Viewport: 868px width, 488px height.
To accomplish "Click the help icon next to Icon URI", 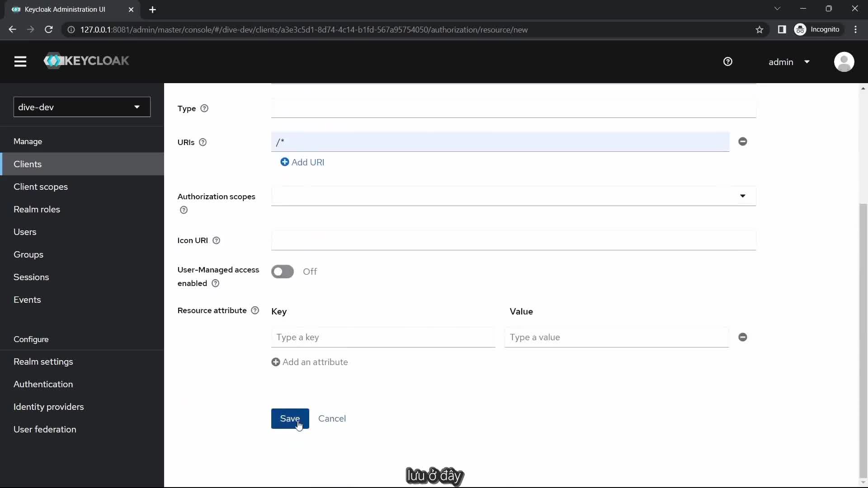I will point(216,240).
